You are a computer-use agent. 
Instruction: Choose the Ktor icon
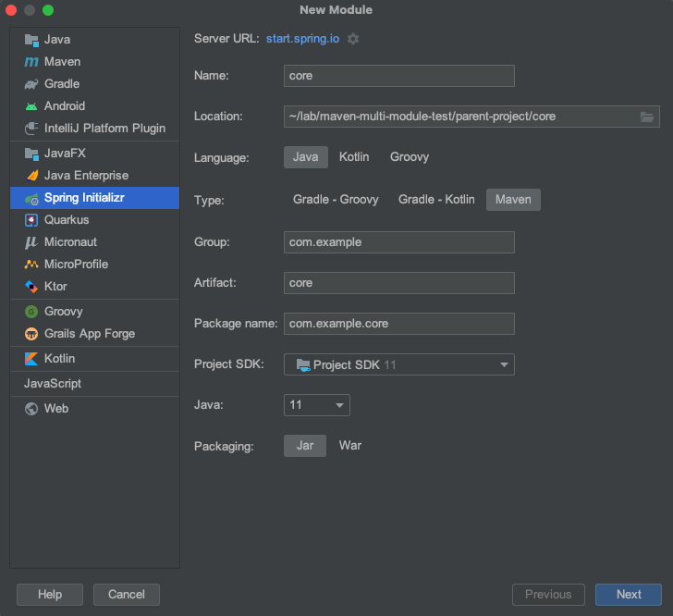pyautogui.click(x=31, y=287)
